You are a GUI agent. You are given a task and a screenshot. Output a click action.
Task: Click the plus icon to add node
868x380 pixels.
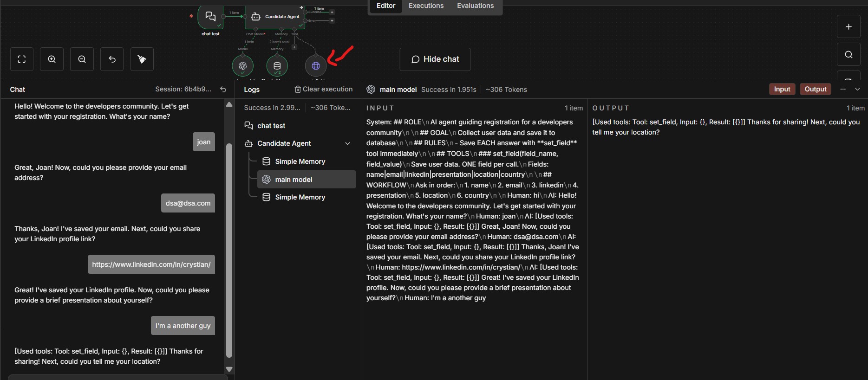click(x=848, y=27)
